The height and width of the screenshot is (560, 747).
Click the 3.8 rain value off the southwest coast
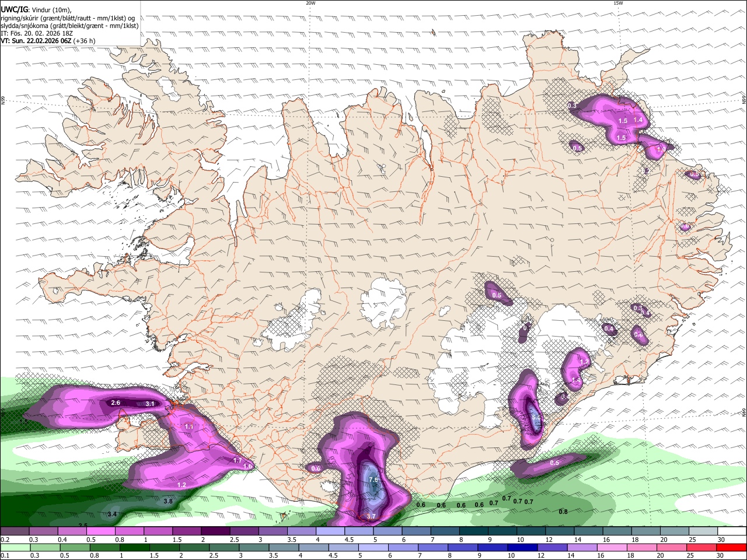[x=168, y=501]
